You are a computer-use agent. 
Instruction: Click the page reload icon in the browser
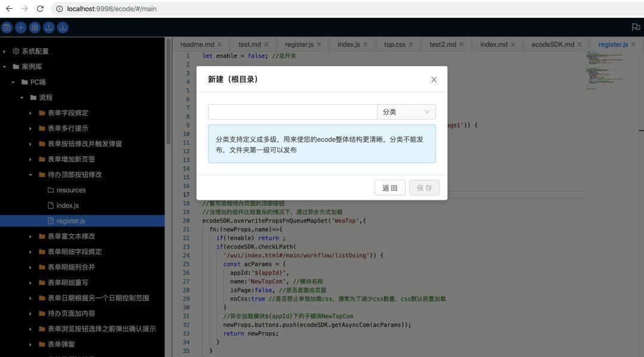click(39, 8)
